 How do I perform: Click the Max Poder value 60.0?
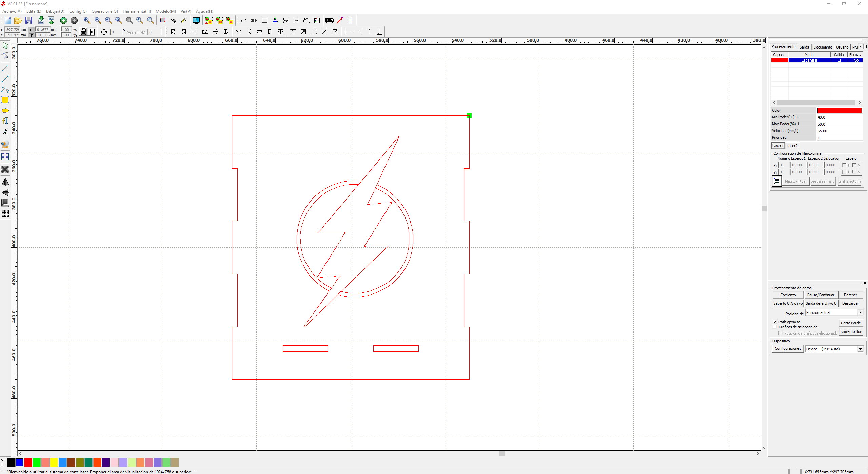click(x=839, y=124)
